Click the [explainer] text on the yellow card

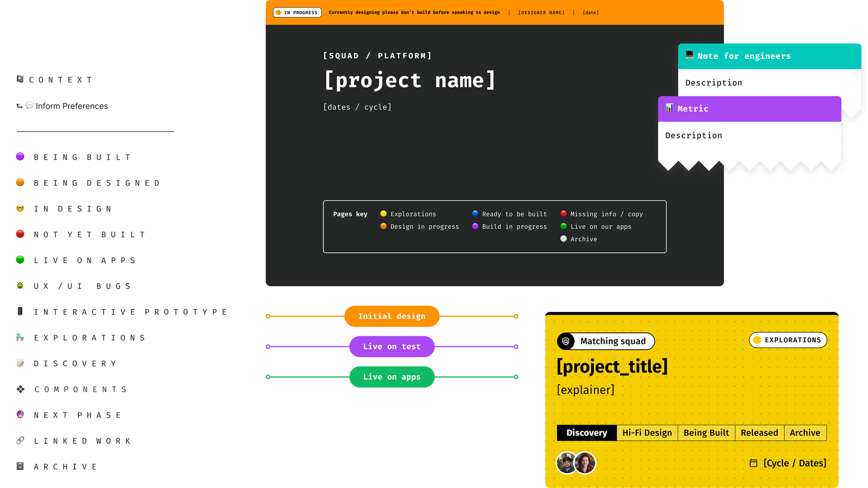coord(585,390)
